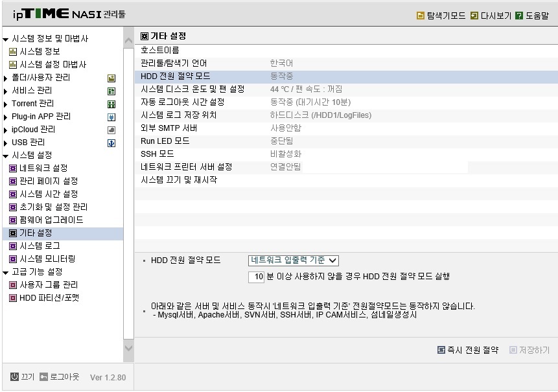Click 탐색기모드 link text
The image size is (558, 392).
[446, 16]
